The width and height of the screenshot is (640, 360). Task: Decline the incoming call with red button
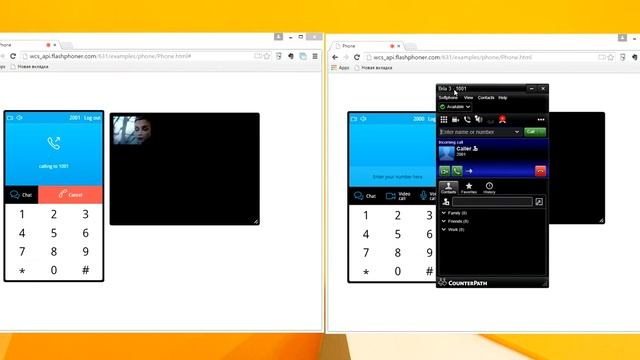coord(540,171)
